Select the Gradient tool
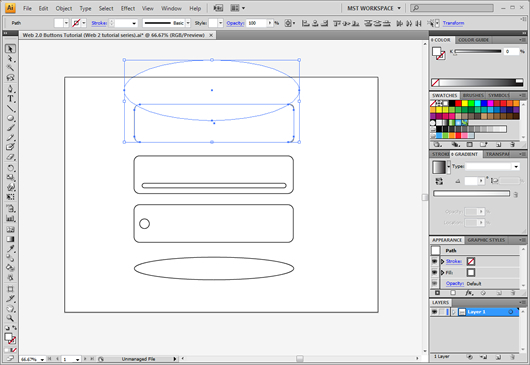 [10, 239]
